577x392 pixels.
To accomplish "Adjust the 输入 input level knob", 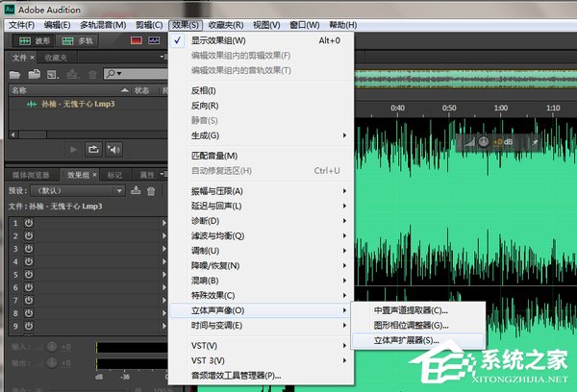I will 52,347.
